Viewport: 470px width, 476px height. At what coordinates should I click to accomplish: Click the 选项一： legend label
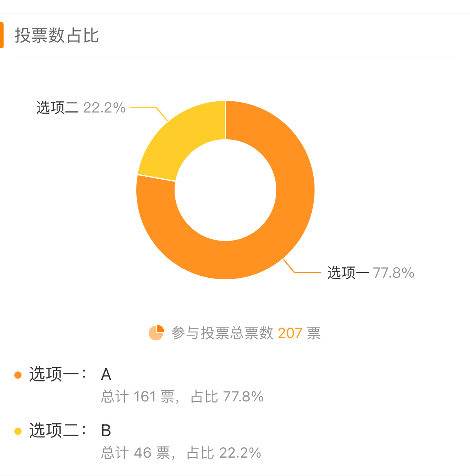pos(58,374)
